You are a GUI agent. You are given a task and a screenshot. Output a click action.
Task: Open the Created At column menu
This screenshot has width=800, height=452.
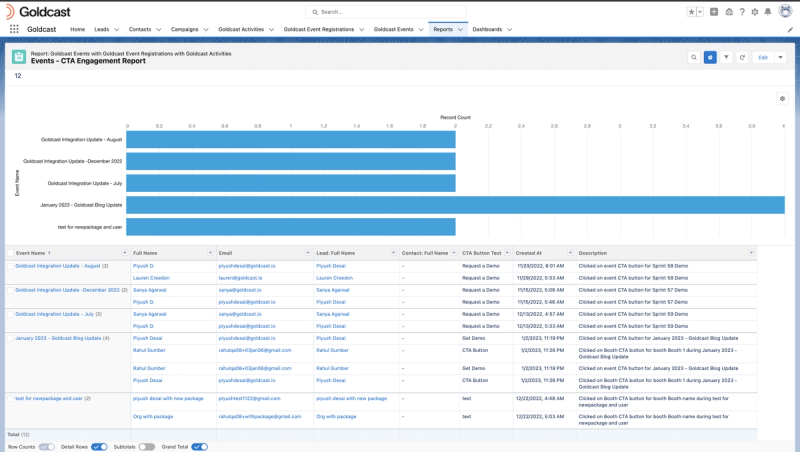570,253
